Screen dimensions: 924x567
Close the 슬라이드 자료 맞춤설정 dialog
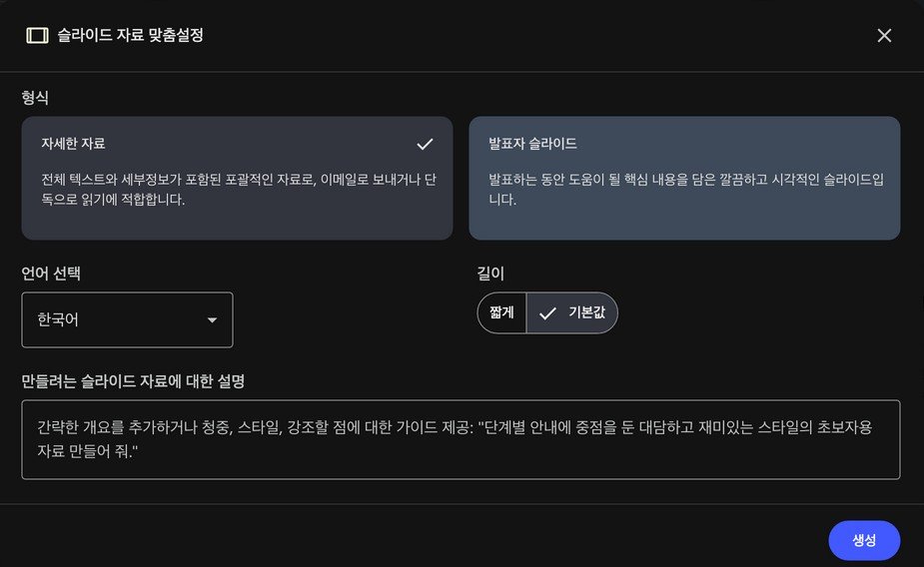pos(884,35)
